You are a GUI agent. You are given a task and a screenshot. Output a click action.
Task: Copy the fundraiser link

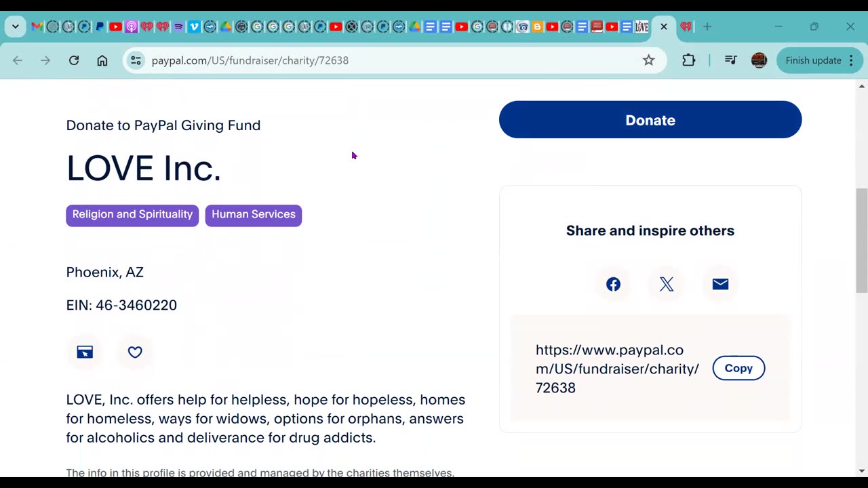click(x=738, y=368)
